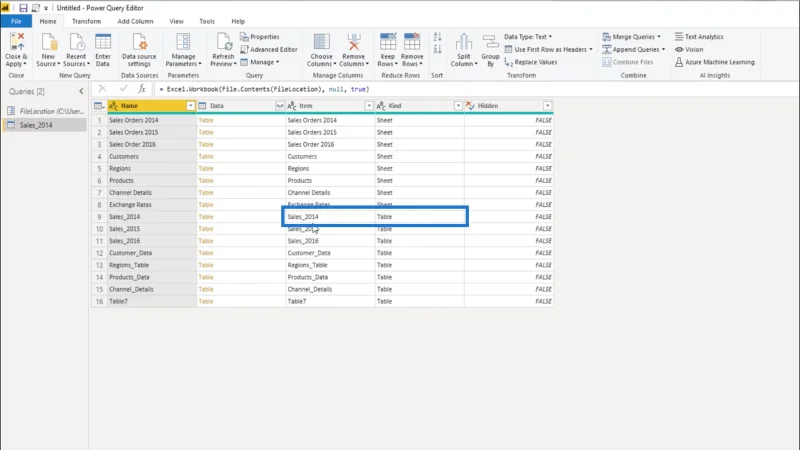Switch to the Add Column tab
Screen dimensions: 800x450
click(135, 21)
